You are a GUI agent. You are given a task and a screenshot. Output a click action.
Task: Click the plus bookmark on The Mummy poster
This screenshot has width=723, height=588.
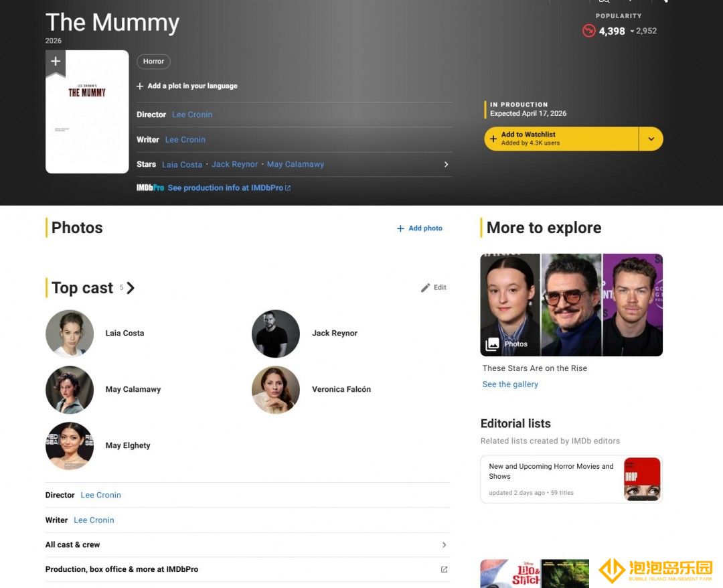(x=56, y=62)
